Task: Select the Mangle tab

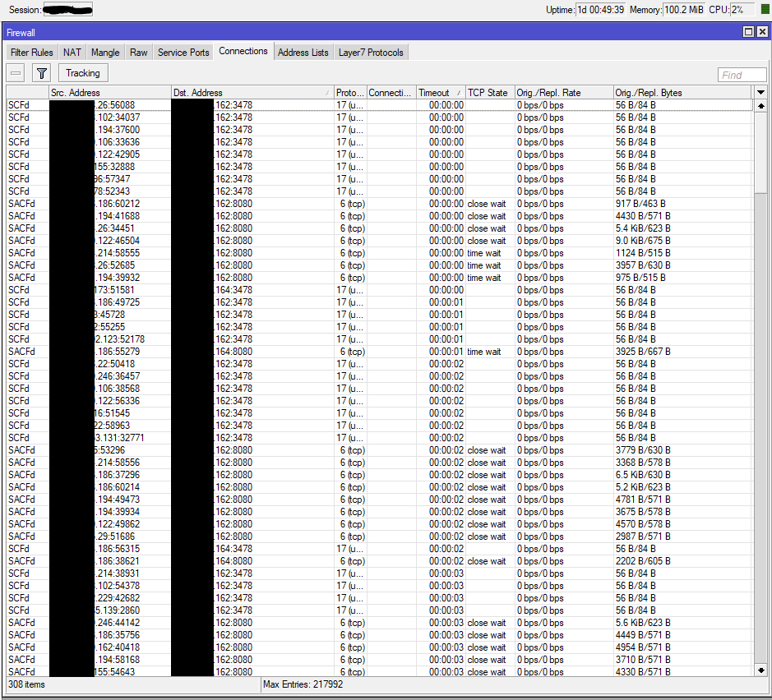Action: click(x=105, y=53)
